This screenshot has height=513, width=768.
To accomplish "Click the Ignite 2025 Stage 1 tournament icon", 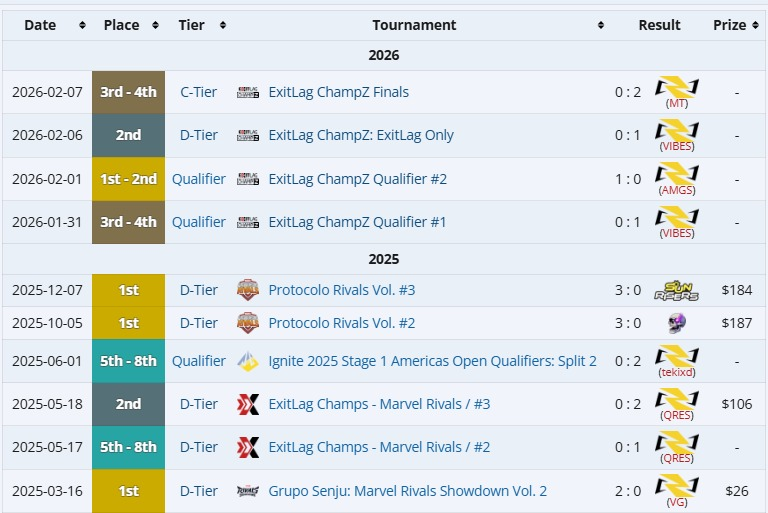I will tap(248, 361).
